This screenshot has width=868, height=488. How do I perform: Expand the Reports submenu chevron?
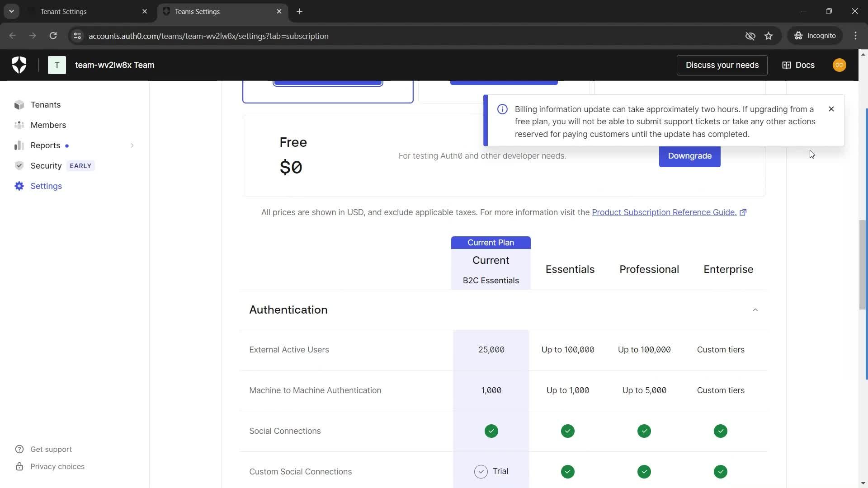(132, 145)
